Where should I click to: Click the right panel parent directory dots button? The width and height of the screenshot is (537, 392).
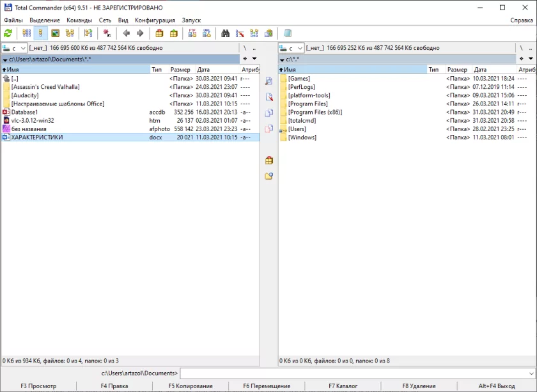(531, 48)
